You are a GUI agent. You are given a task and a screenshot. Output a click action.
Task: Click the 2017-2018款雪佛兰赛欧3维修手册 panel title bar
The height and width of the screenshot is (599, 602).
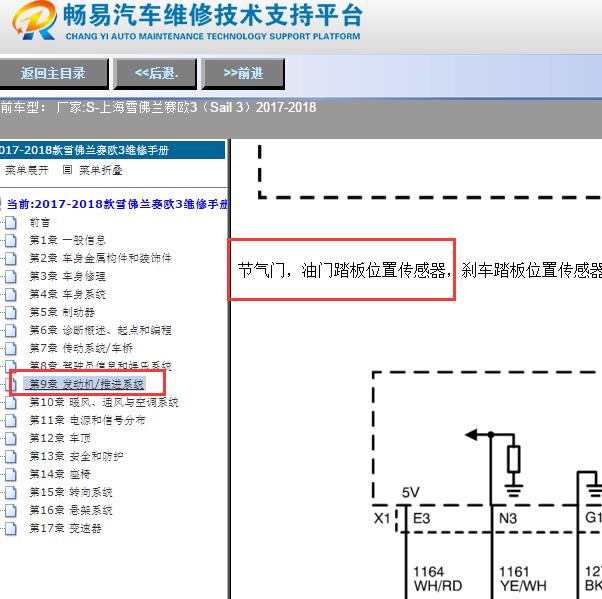tap(112, 150)
